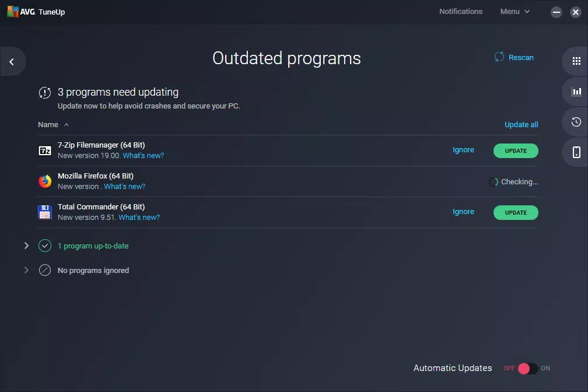Go back with the left arrow button

(x=12, y=61)
